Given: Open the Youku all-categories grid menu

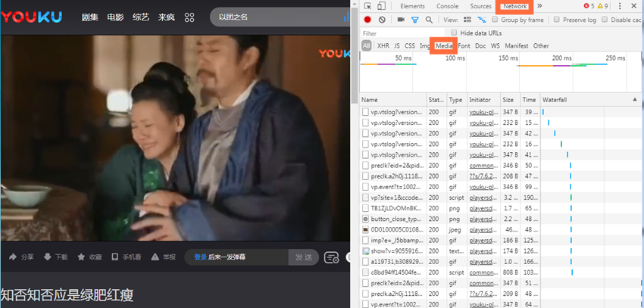Looking at the screenshot, I should [x=189, y=17].
